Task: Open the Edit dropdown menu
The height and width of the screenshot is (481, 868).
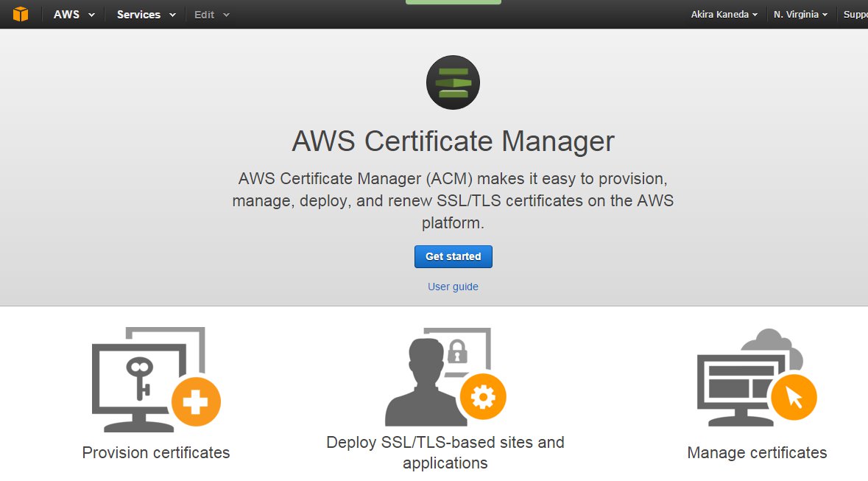Action: [211, 15]
